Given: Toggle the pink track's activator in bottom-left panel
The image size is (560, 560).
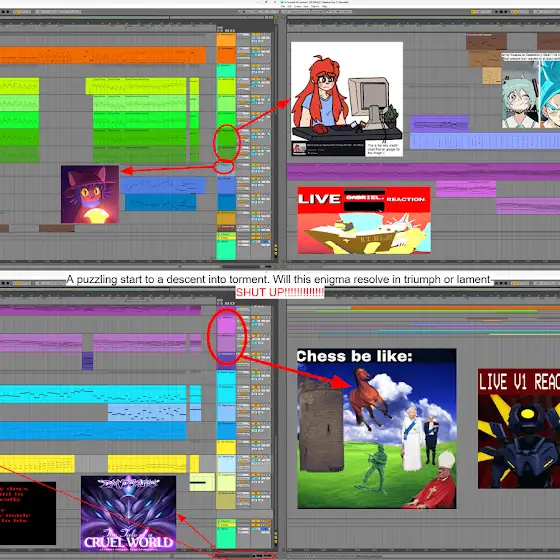Looking at the screenshot, I should 256,317.
